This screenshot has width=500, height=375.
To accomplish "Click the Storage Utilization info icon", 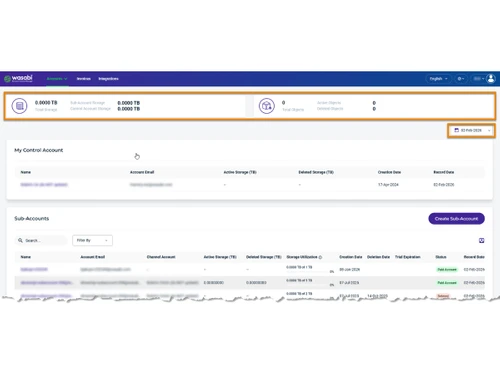I will (x=320, y=257).
